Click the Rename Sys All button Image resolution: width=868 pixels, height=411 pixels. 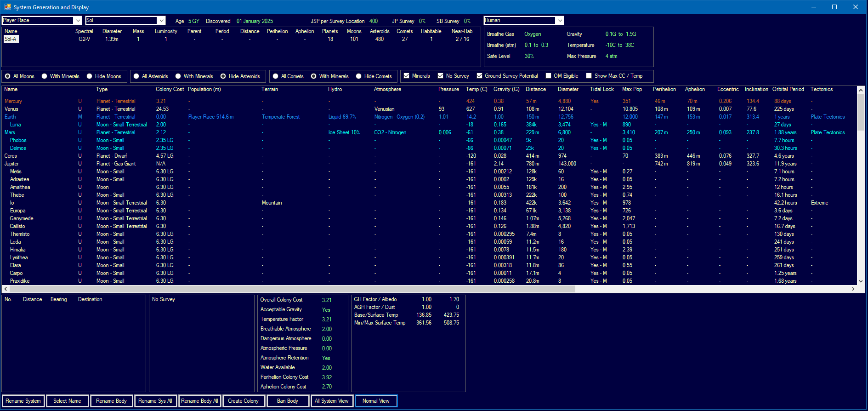(155, 401)
